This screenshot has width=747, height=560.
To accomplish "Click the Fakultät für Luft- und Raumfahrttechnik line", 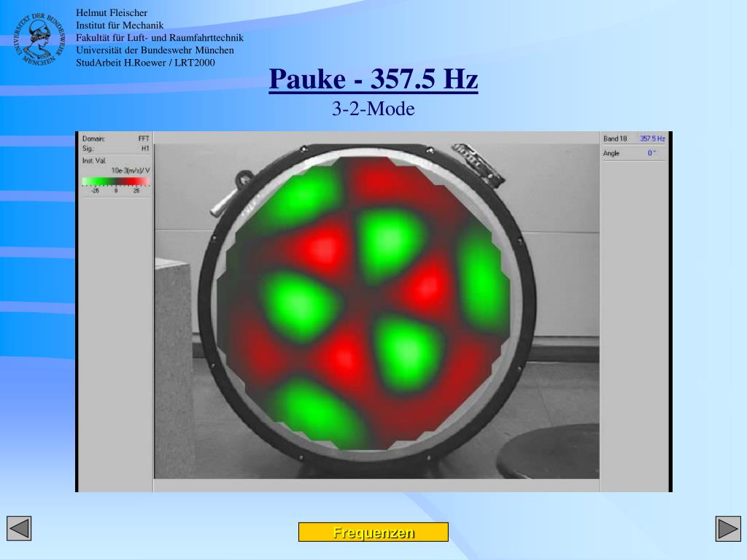I will tap(160, 38).
